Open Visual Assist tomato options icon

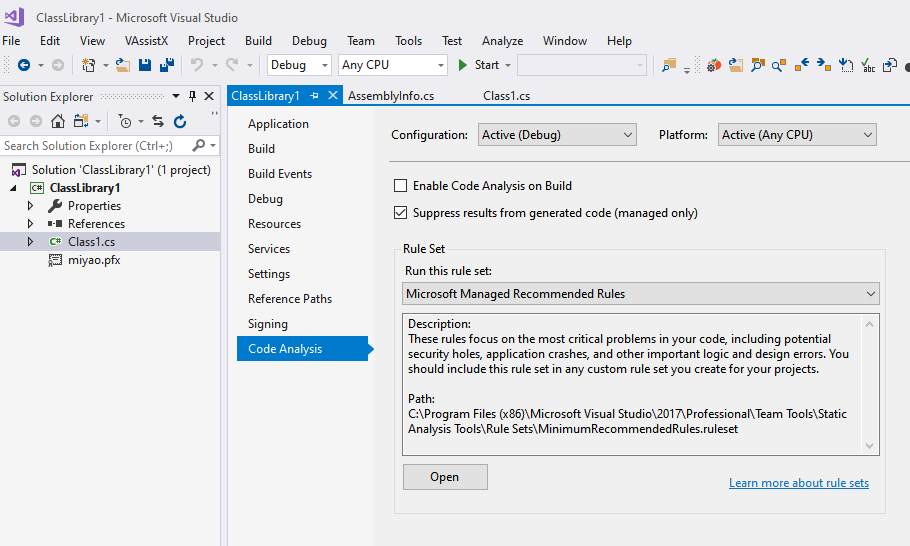click(714, 65)
